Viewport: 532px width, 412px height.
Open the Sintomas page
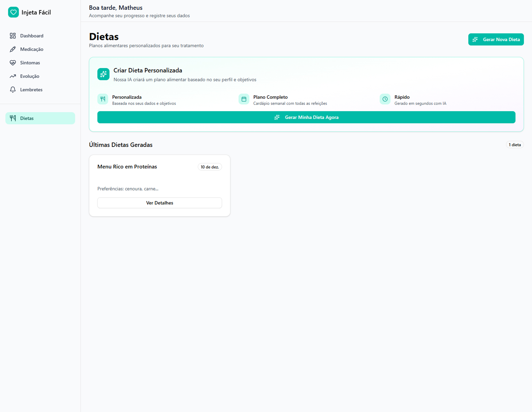click(x=30, y=63)
